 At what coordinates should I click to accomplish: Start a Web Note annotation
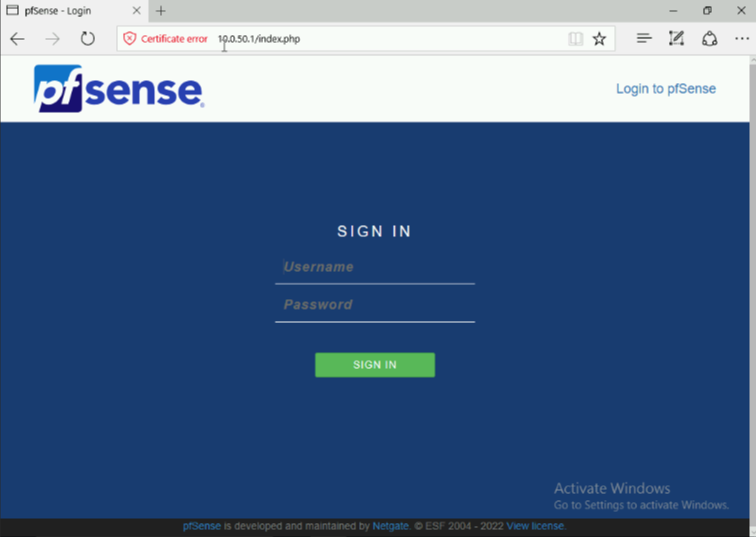676,37
